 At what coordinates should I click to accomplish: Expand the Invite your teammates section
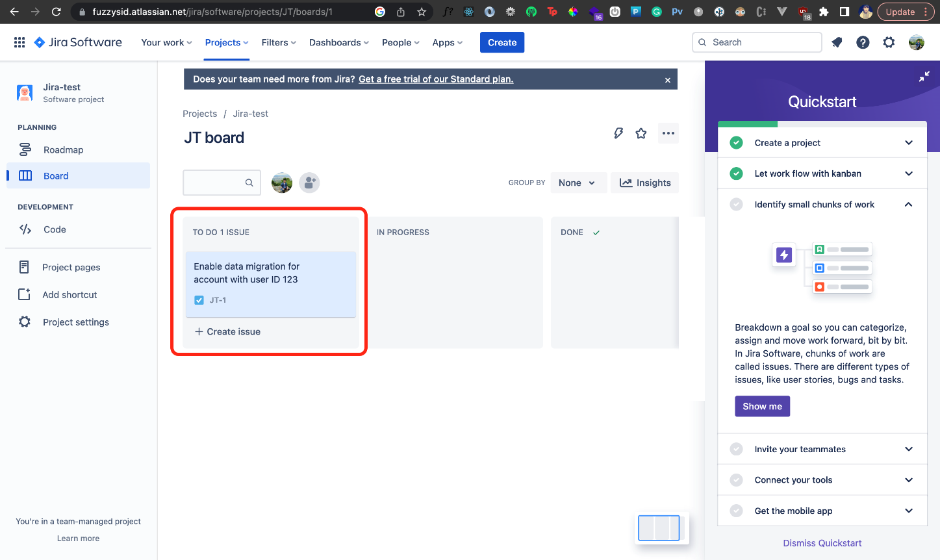point(908,449)
